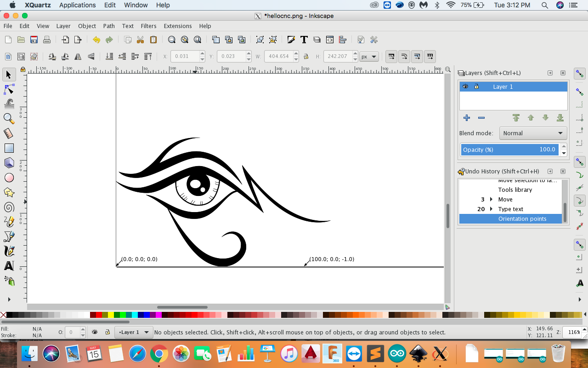Select the Pencil freehand tool
This screenshot has width=588, height=368.
[x=9, y=222]
